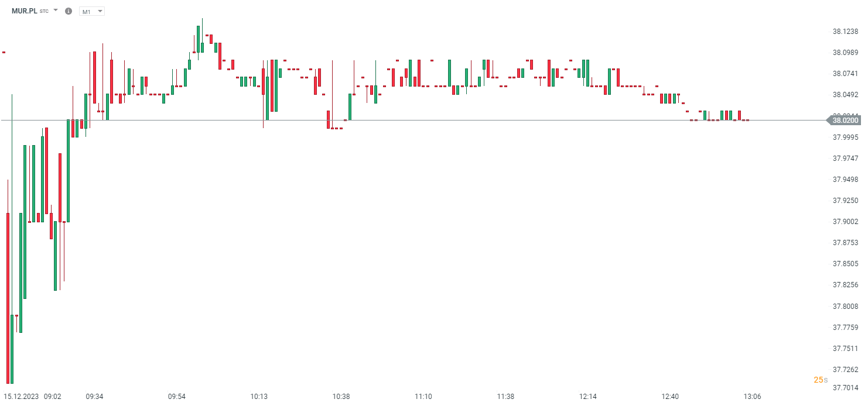868x406 pixels.
Task: Click the 12:14 time axis label
Action: (x=587, y=397)
